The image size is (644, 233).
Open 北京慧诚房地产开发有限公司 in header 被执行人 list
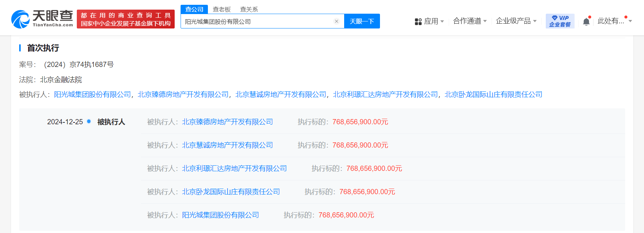281,95
